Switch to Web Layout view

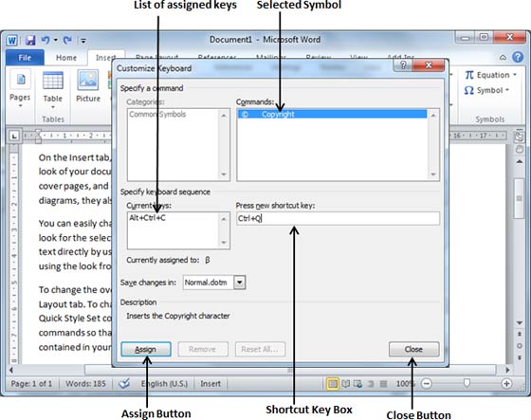click(358, 384)
